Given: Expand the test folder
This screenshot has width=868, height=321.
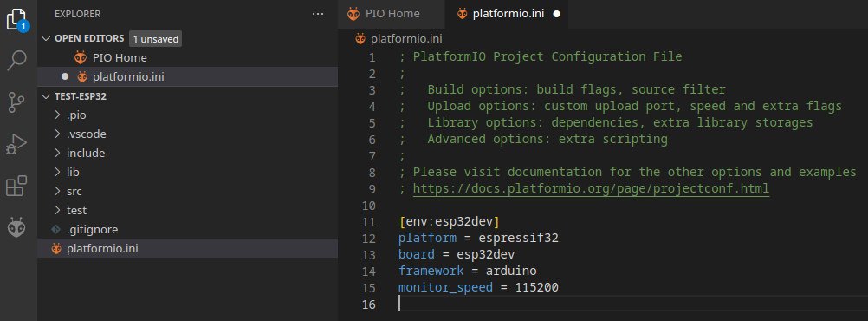Looking at the screenshot, I should (x=57, y=211).
